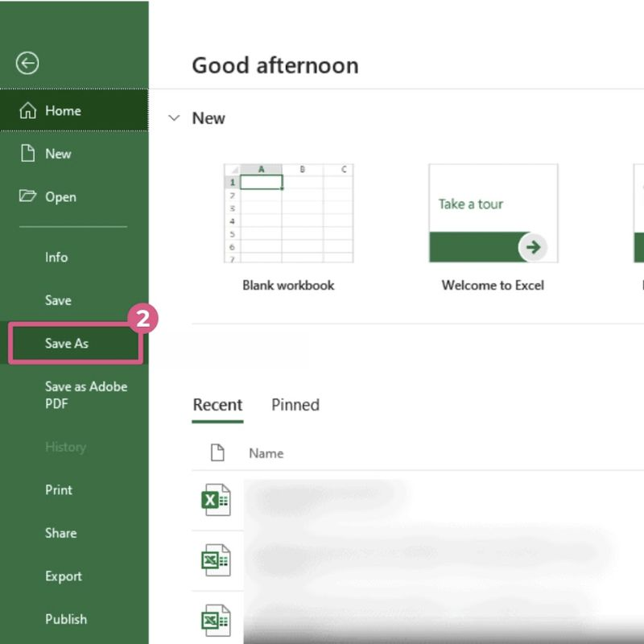
Task: Click the Welcome to Excel label
Action: coord(493,285)
